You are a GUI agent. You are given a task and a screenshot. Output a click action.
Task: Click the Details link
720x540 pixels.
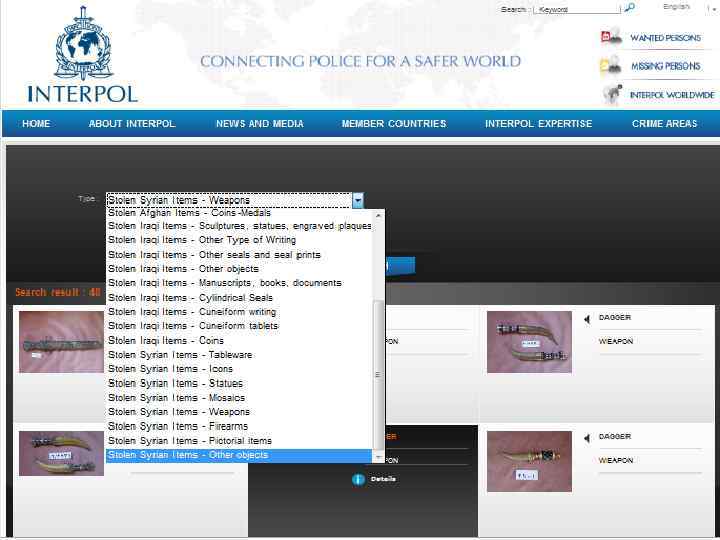(x=383, y=479)
